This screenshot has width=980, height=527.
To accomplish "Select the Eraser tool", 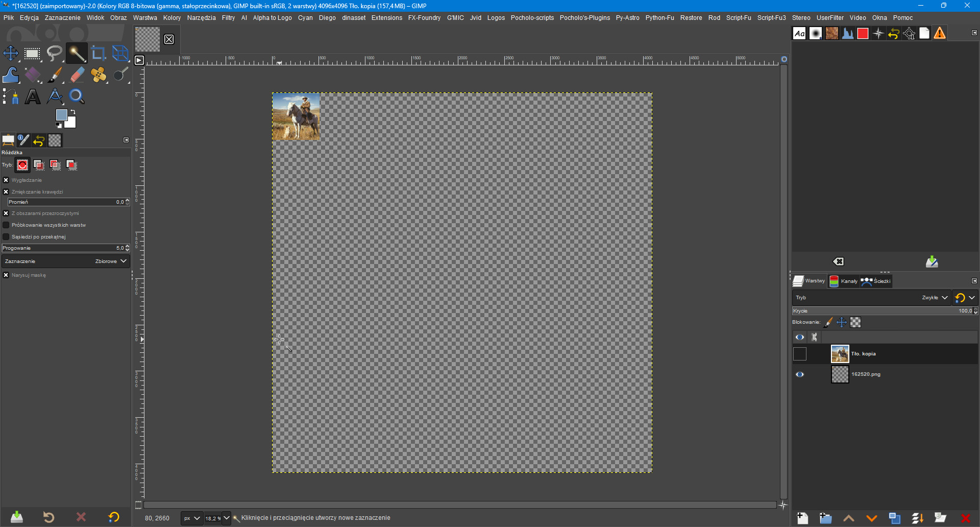I will coord(77,75).
